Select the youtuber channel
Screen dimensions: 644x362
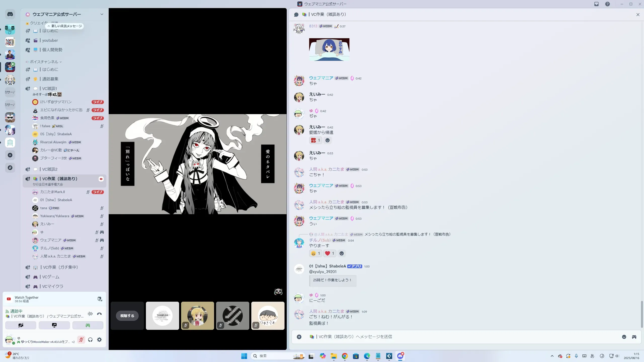(50, 40)
